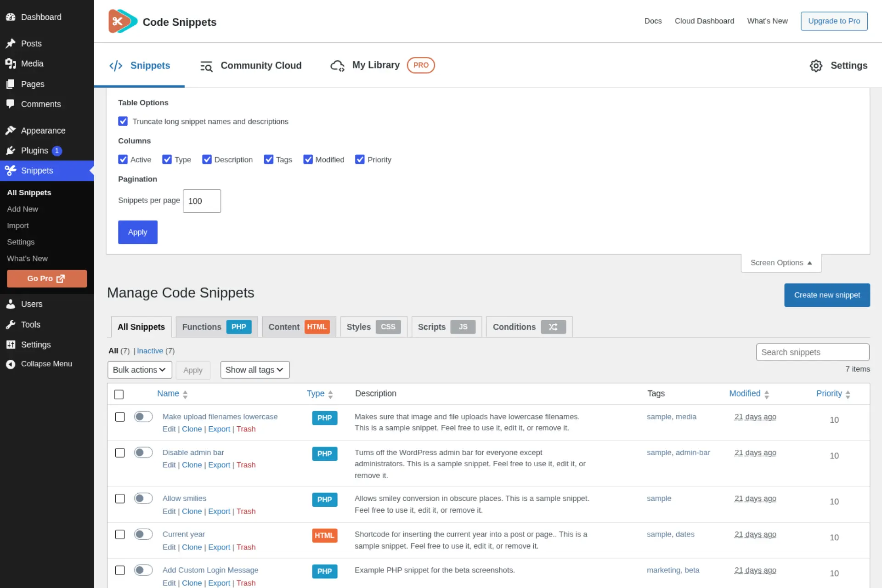The image size is (882, 588).
Task: Open the Show all tags dropdown
Action: [x=255, y=370]
